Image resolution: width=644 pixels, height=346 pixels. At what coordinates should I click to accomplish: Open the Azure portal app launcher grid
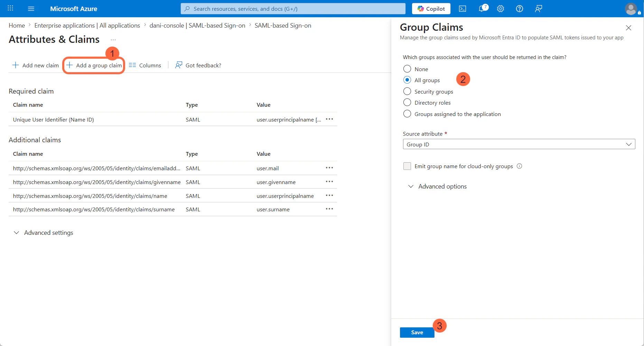point(10,8)
